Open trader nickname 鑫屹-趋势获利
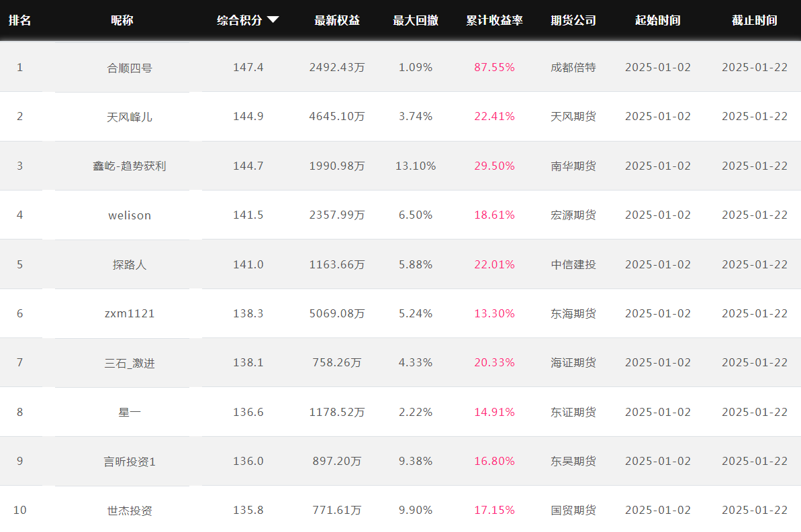The height and width of the screenshot is (532, 801). 130,166
